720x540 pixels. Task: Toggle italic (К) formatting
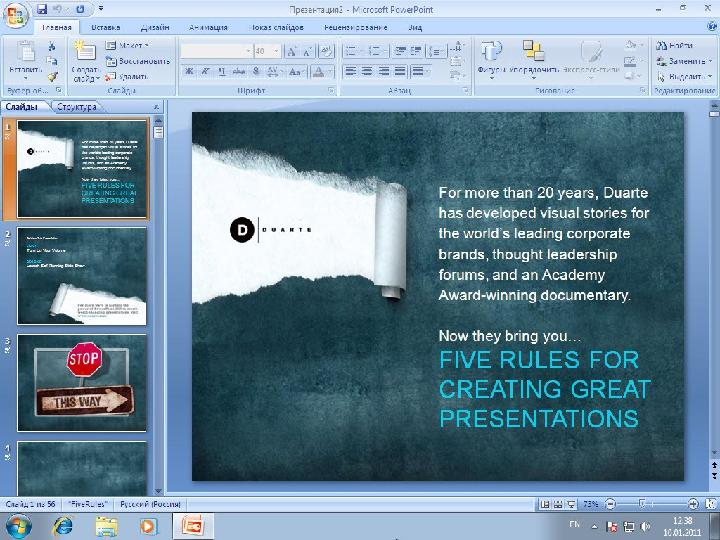tap(205, 71)
